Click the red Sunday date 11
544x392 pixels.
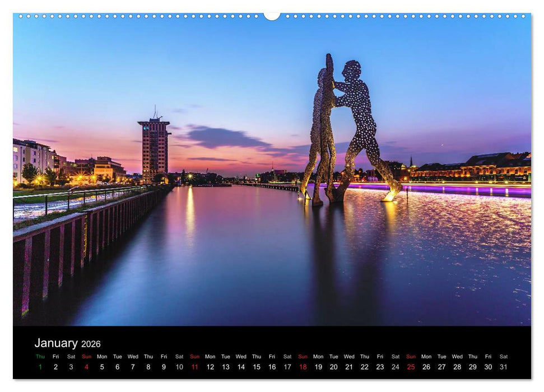click(195, 366)
